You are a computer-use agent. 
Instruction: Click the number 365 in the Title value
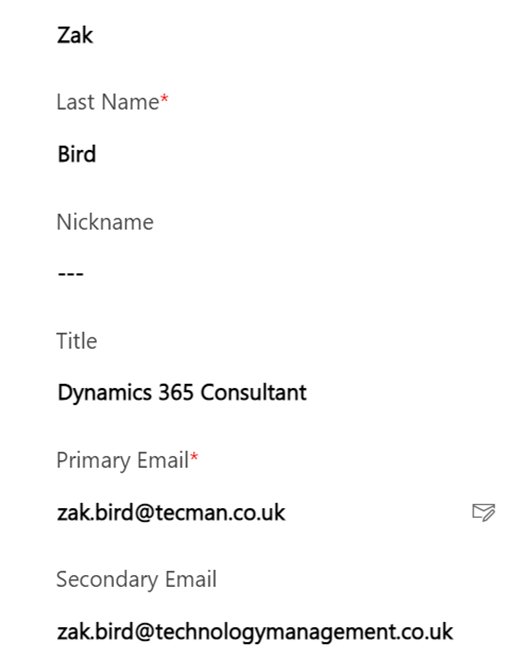(176, 393)
